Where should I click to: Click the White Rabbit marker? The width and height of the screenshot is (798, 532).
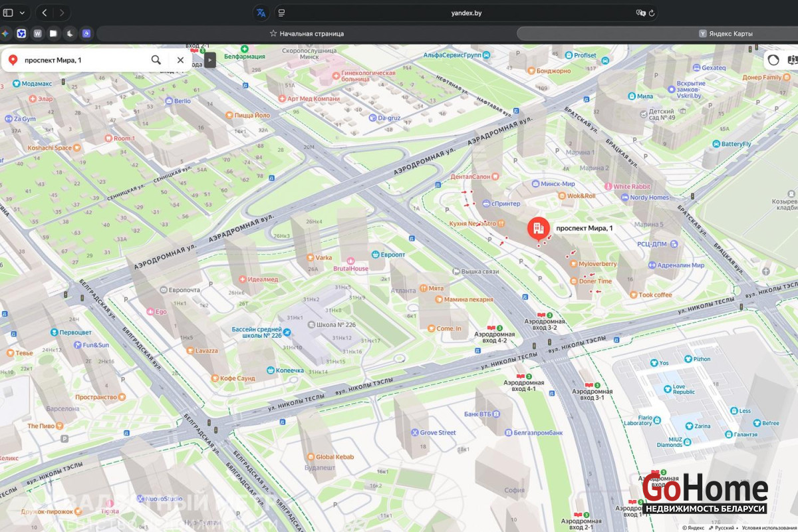point(608,187)
